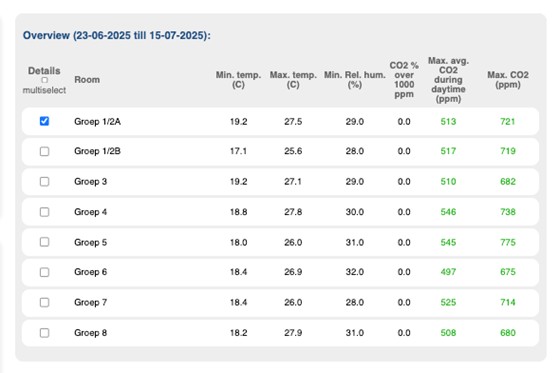Uncheck the Groep 1/2A details checkbox
Image resolution: width=559 pixels, height=373 pixels.
click(x=44, y=121)
